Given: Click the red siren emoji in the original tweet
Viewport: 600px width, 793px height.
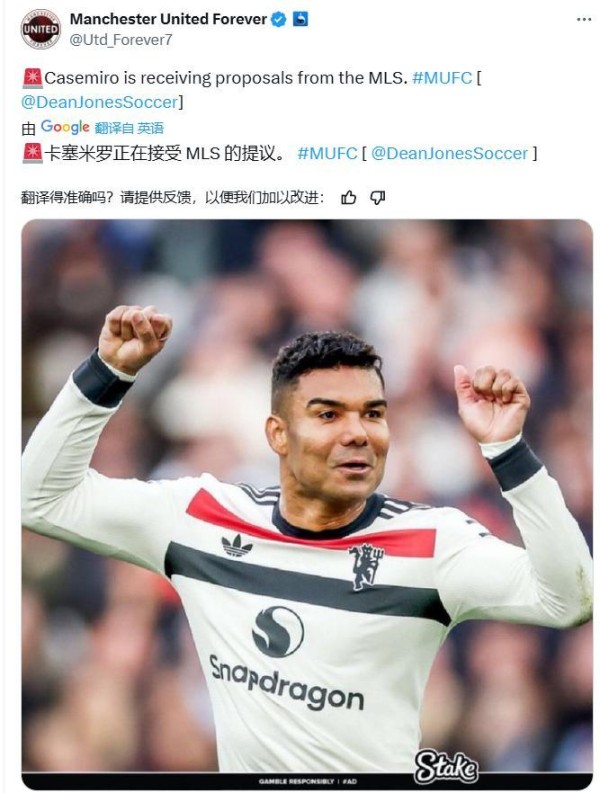Looking at the screenshot, I should pos(32,78).
